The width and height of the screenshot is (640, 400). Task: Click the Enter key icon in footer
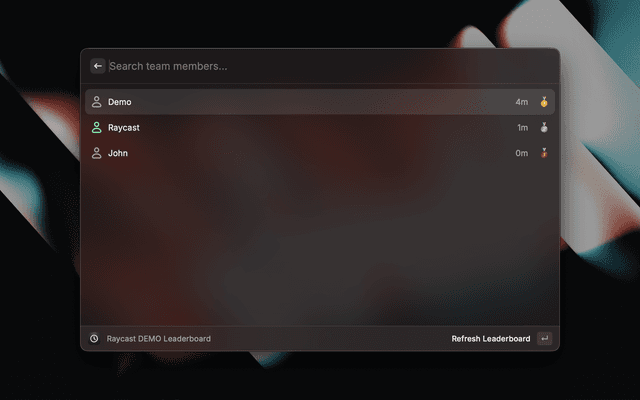(544, 339)
